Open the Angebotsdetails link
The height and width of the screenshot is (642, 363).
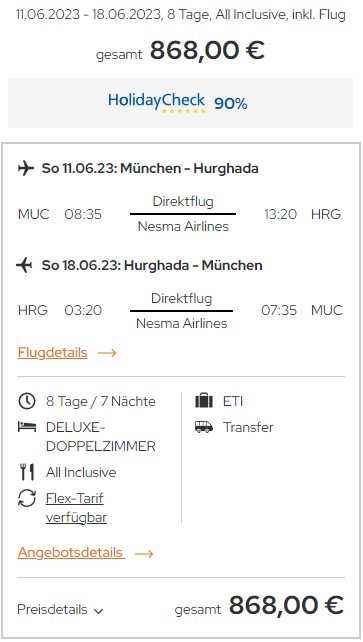pyautogui.click(x=71, y=552)
